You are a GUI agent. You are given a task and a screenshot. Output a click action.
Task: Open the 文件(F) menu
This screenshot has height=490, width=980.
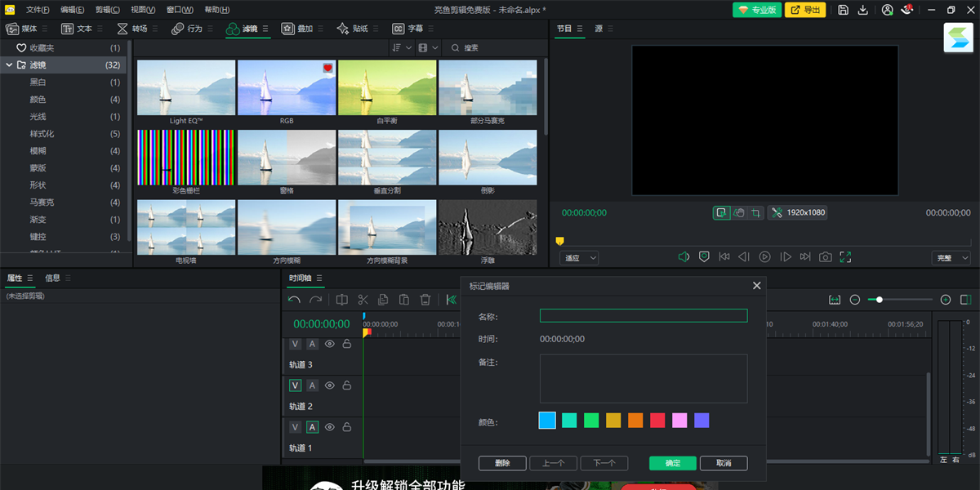click(37, 10)
